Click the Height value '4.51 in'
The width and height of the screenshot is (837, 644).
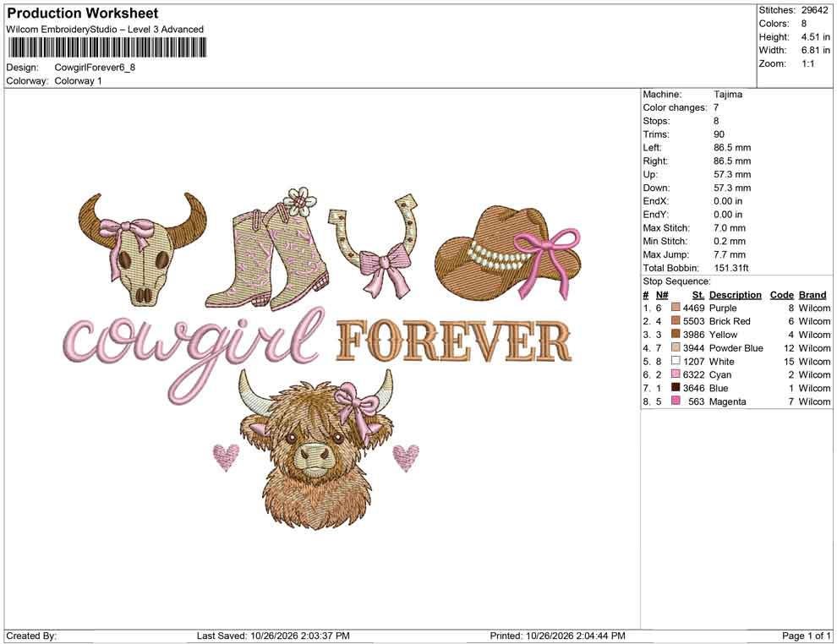815,37
